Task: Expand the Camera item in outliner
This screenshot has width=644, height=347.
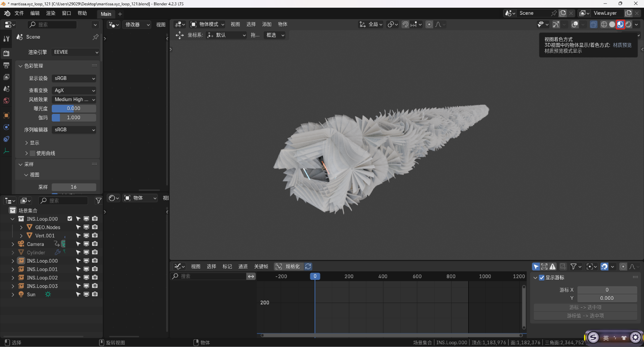Action: (13, 244)
